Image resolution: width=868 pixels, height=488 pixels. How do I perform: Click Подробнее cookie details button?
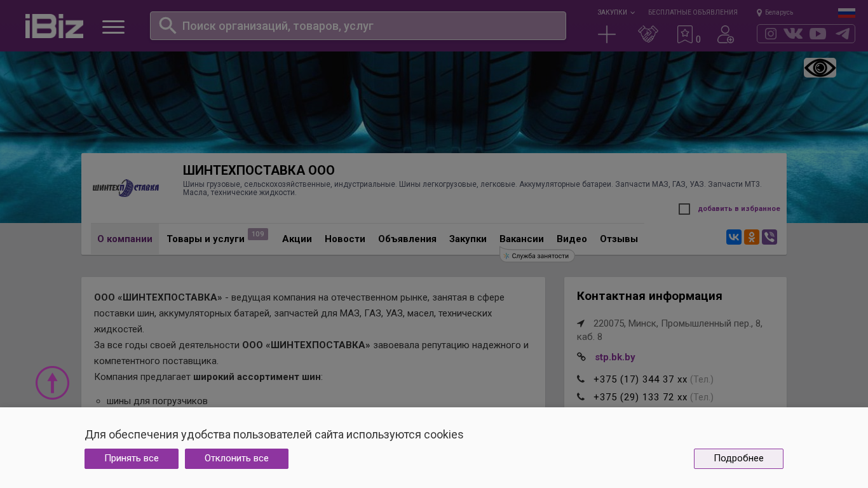[738, 459]
